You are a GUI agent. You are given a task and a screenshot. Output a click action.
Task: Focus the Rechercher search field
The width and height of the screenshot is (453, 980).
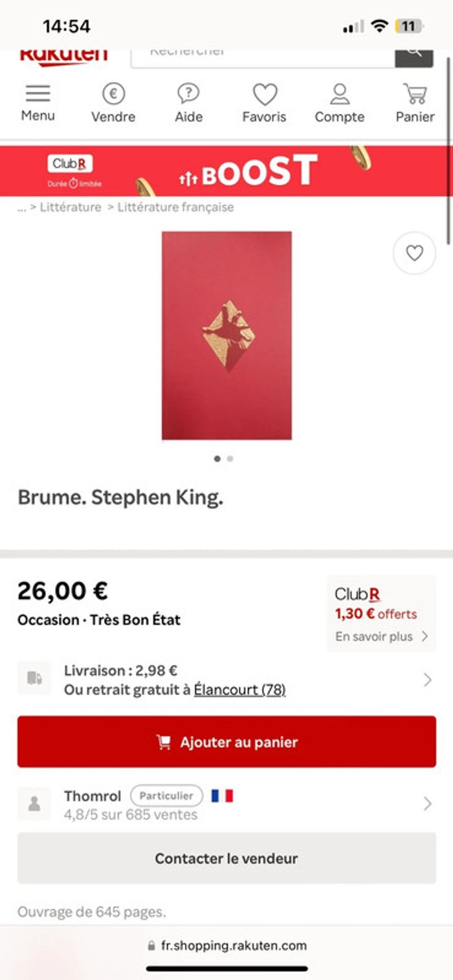262,54
